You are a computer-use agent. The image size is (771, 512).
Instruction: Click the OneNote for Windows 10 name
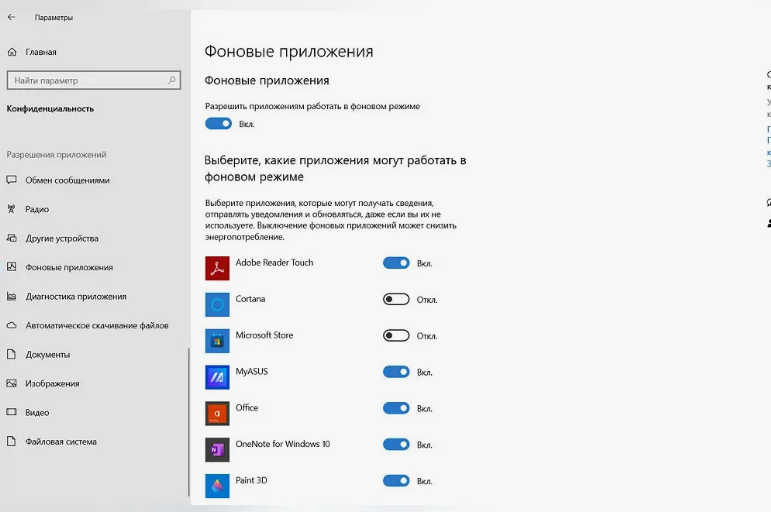pos(283,444)
